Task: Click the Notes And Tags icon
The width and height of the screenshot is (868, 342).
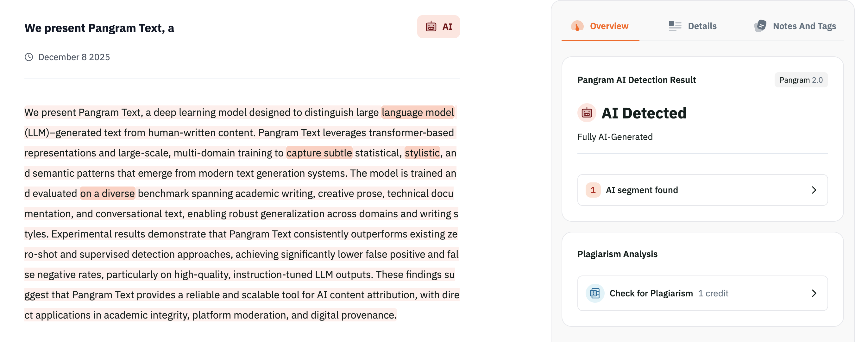Action: 760,26
